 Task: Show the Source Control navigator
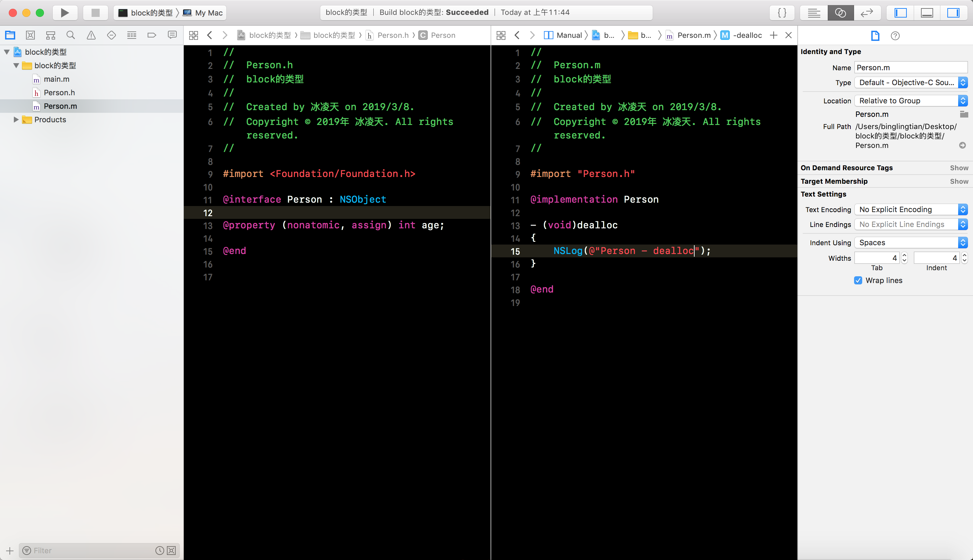(x=30, y=35)
